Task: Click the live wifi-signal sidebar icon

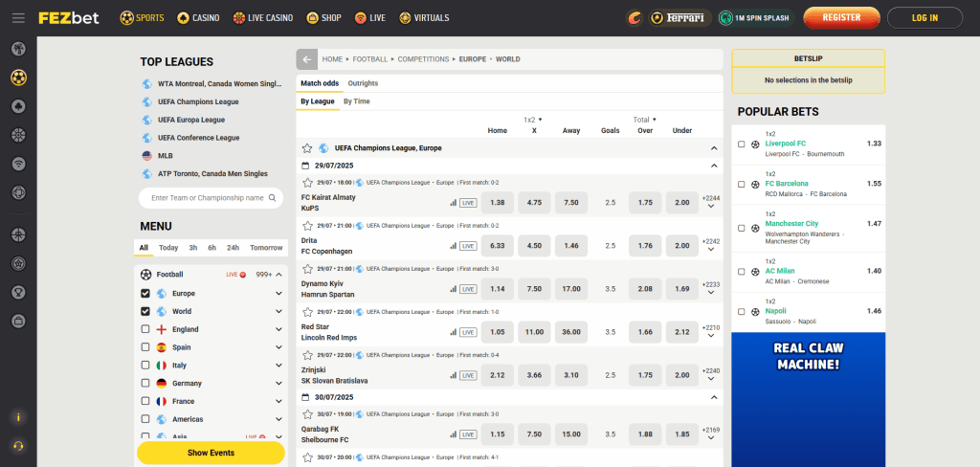Action: coord(18,164)
